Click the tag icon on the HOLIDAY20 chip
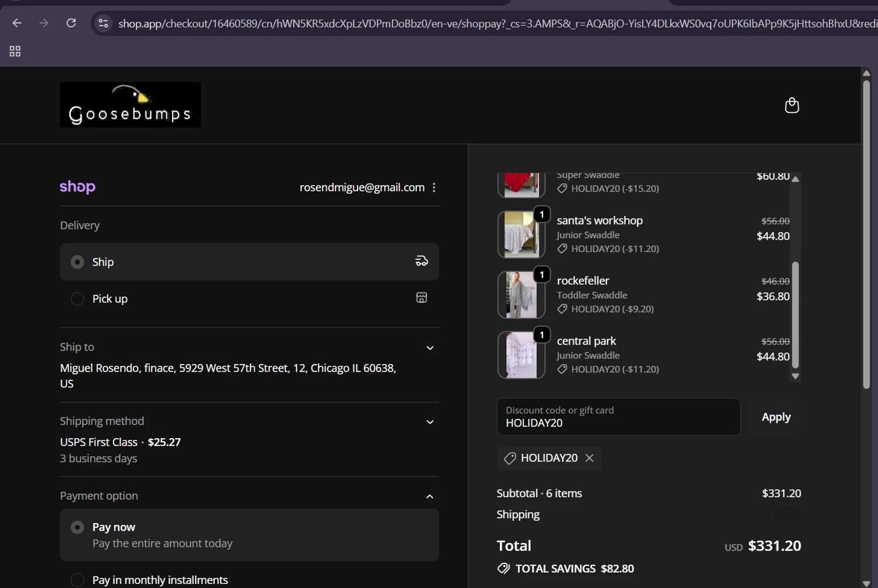Image resolution: width=878 pixels, height=588 pixels. (x=510, y=458)
